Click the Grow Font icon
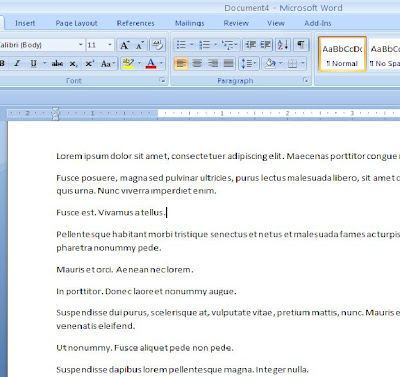 point(124,45)
